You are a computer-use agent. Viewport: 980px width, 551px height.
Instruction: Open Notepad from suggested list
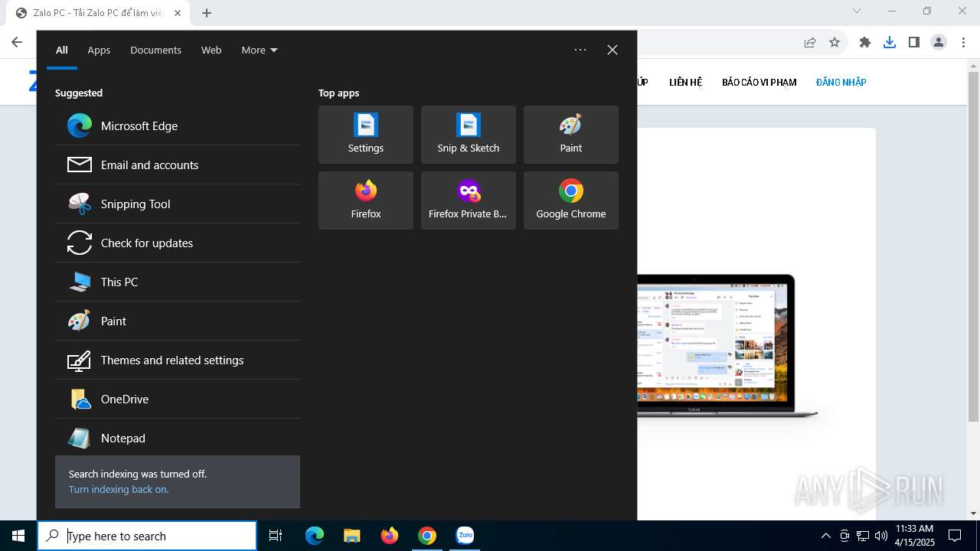[x=178, y=438]
